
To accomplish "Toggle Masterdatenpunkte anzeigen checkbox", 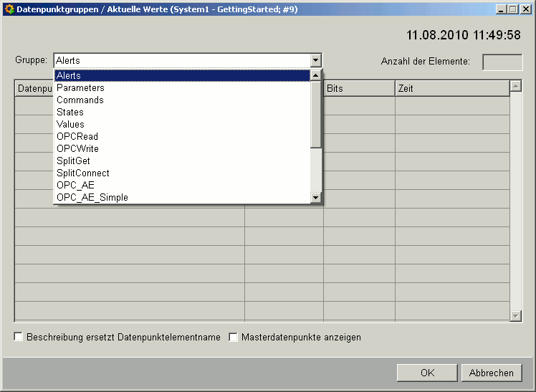I will pos(234,337).
